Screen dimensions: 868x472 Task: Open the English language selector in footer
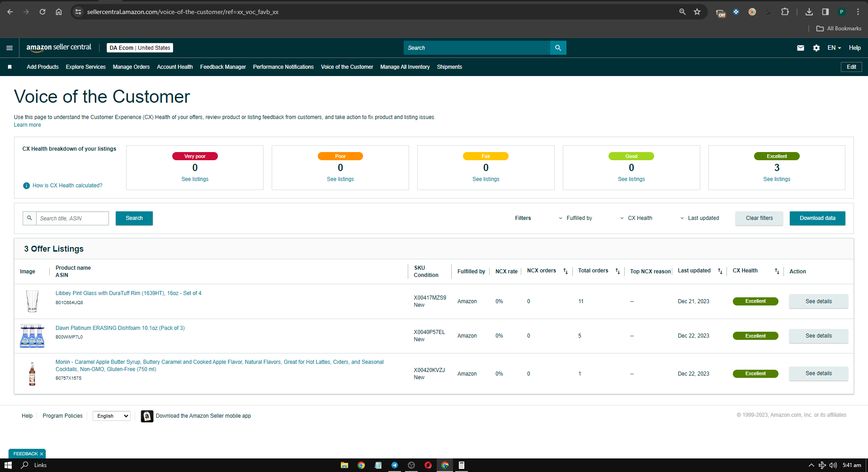pyautogui.click(x=112, y=416)
